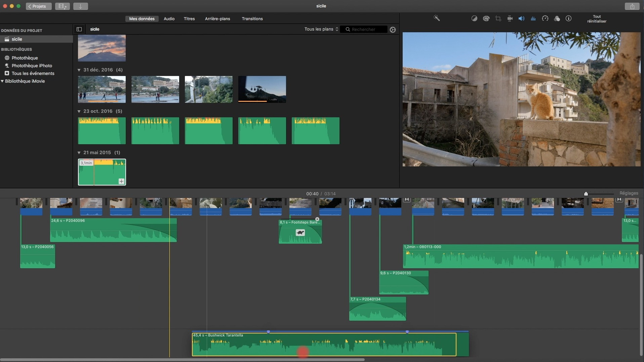This screenshot has width=644, height=362.
Task: Select the cable car silhouette clip thumbnail
Action: click(262, 89)
